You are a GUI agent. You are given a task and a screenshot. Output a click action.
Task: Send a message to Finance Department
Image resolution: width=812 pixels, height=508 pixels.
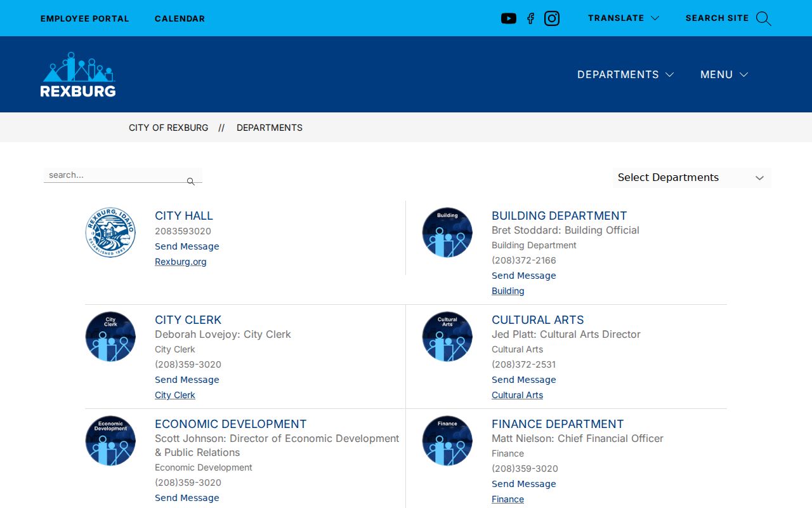[x=524, y=484]
